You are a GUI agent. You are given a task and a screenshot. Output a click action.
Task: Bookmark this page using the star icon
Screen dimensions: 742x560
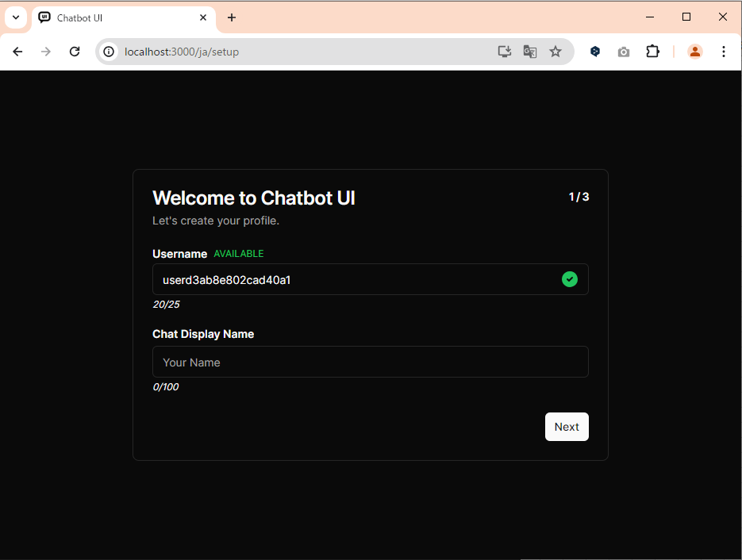[x=556, y=51]
